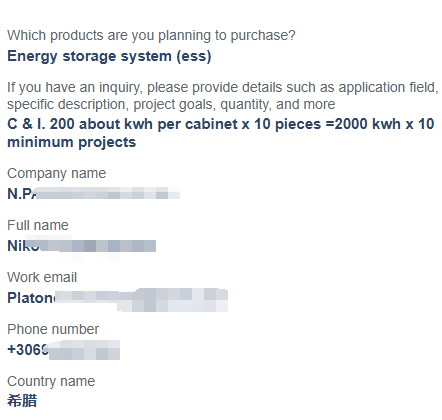Click the 'Full name' label
Viewport: 442px width, 420px height.
click(38, 225)
